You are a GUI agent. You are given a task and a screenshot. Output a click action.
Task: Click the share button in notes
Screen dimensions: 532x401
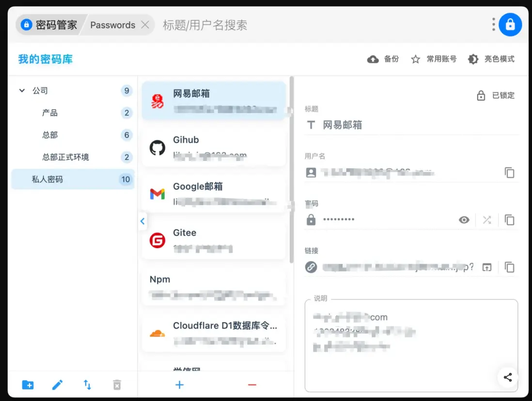[508, 377]
